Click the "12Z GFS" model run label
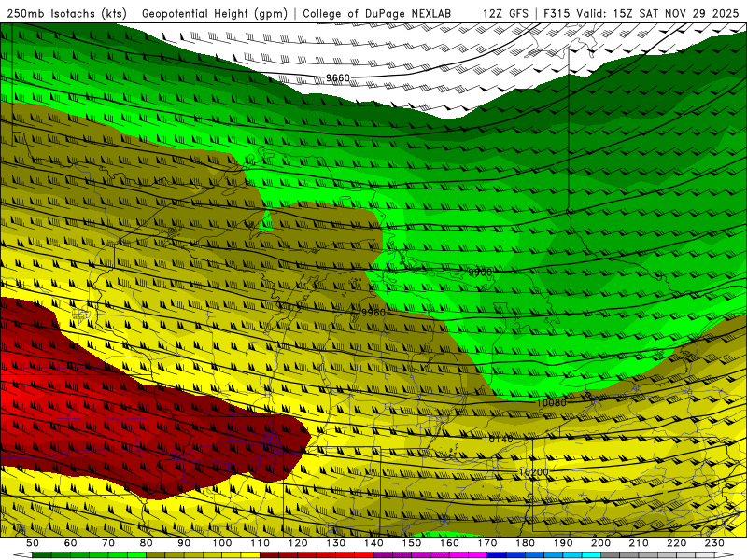The height and width of the screenshot is (560, 747). point(505,13)
